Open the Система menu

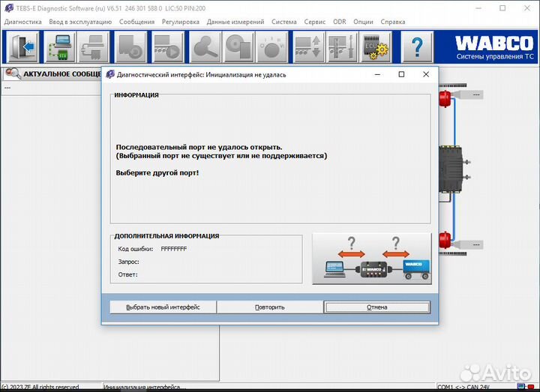pyautogui.click(x=283, y=22)
